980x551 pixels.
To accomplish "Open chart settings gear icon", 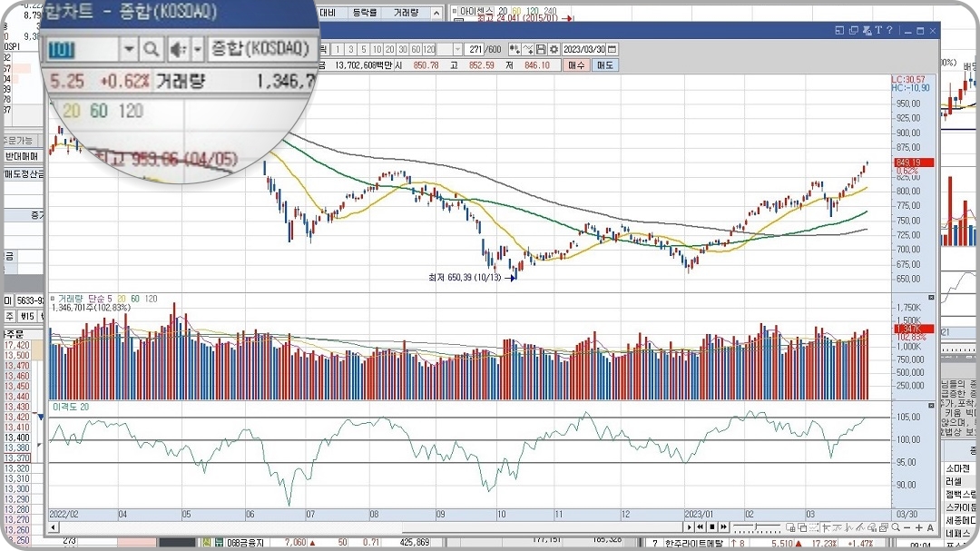I will 554,49.
